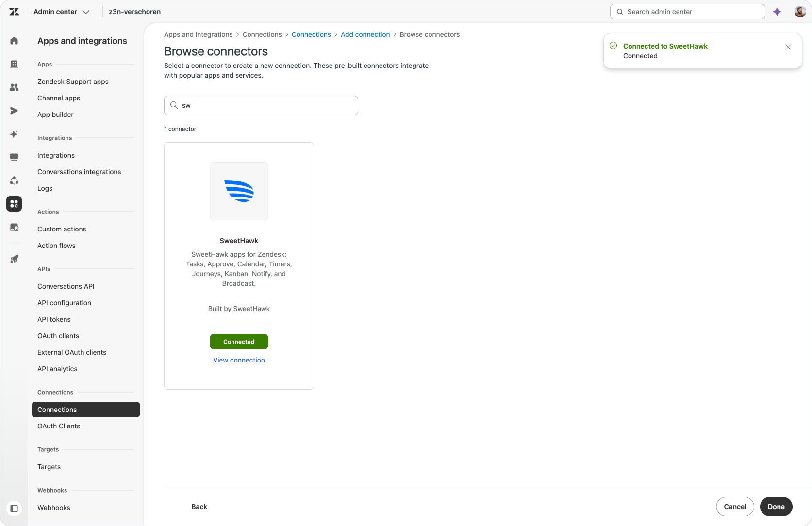Click the z3n-verschoren account name
This screenshot has width=812, height=526.
pyautogui.click(x=134, y=12)
